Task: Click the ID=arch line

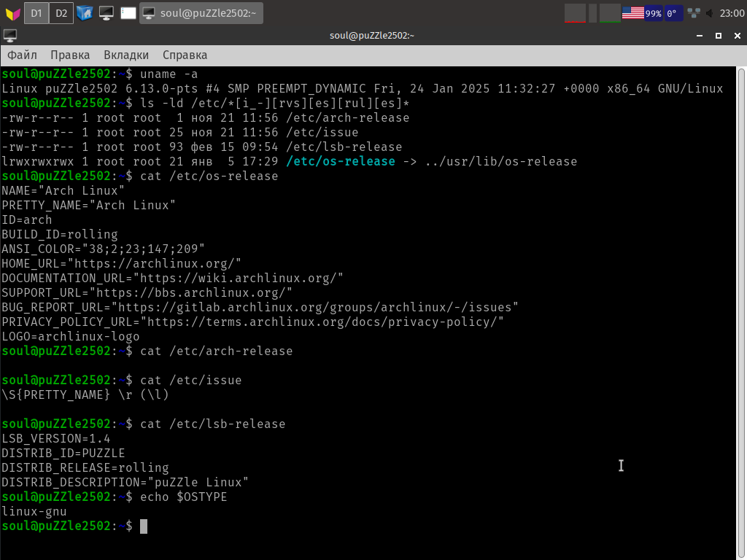Action: 27,220
